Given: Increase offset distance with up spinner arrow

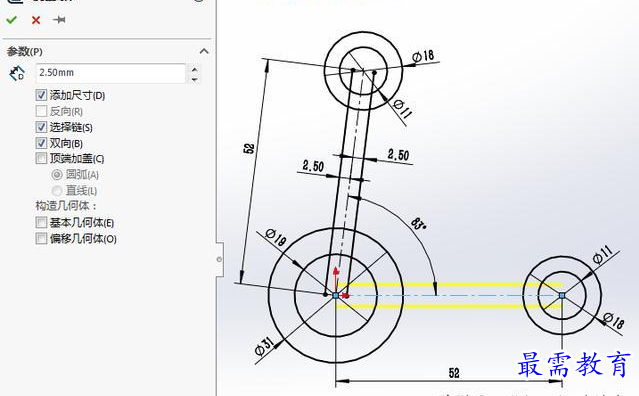Looking at the screenshot, I should [x=195, y=69].
